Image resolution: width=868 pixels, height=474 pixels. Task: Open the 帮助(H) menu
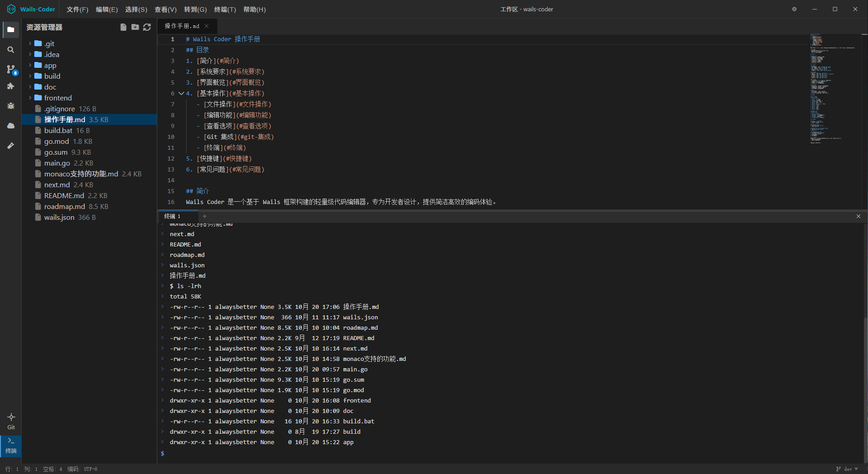(x=254, y=9)
